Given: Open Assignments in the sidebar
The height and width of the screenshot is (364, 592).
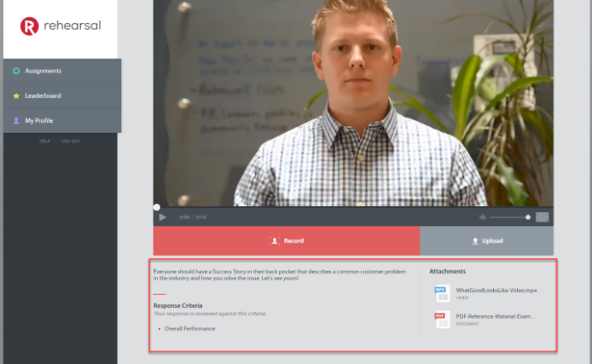Looking at the screenshot, I should [43, 71].
